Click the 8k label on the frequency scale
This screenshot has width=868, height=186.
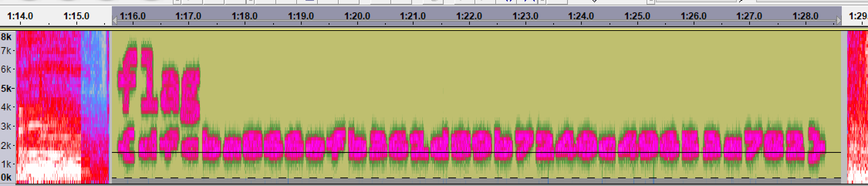6,37
